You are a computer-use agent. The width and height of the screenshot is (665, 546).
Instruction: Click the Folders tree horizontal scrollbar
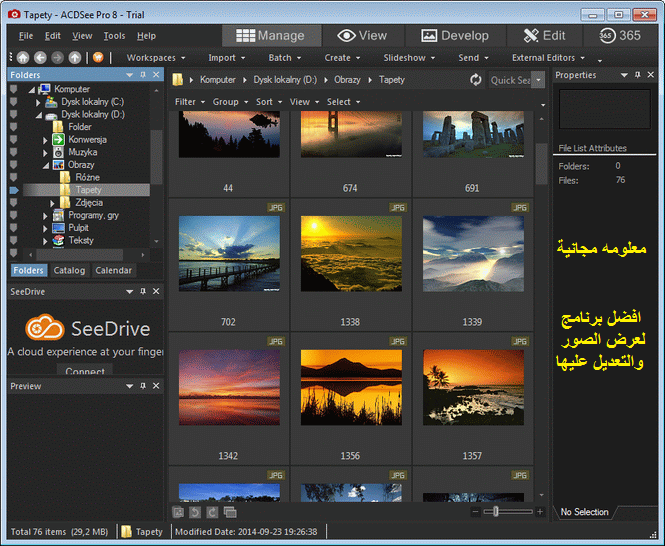(80, 255)
